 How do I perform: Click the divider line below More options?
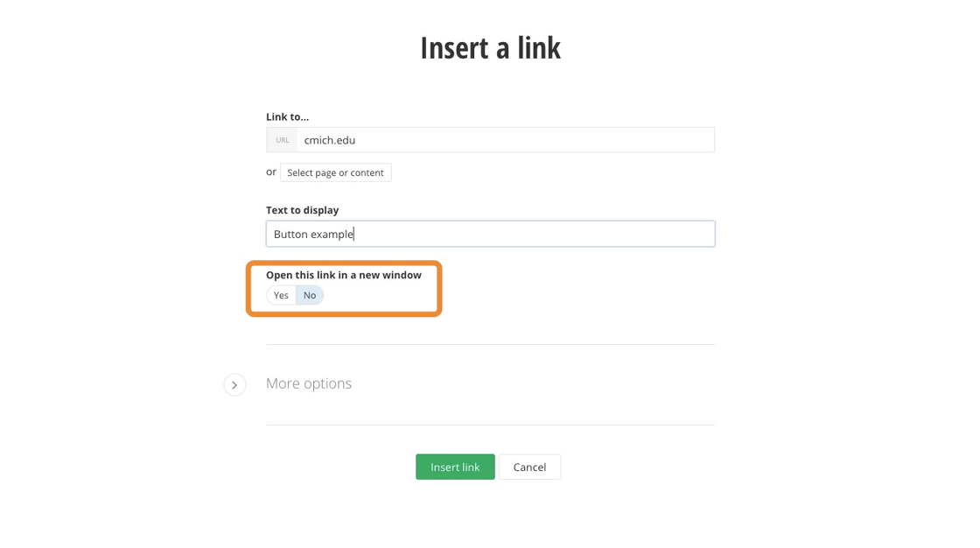point(490,425)
